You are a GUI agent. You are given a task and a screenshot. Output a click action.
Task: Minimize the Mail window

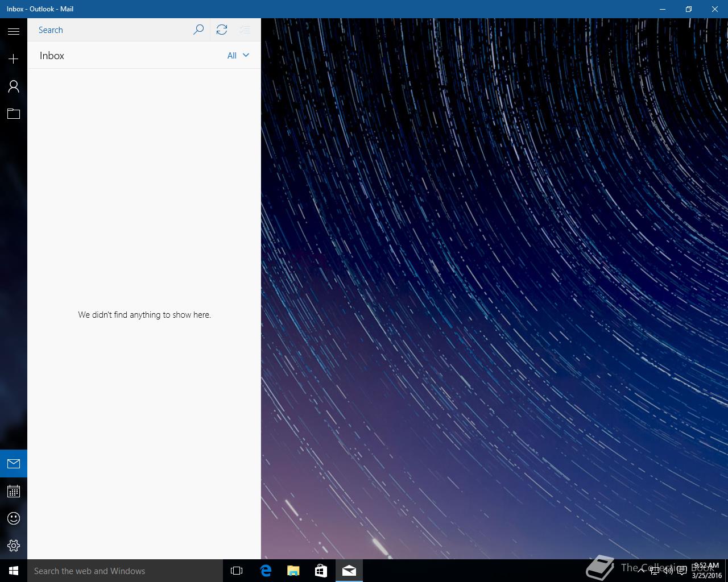click(x=663, y=9)
